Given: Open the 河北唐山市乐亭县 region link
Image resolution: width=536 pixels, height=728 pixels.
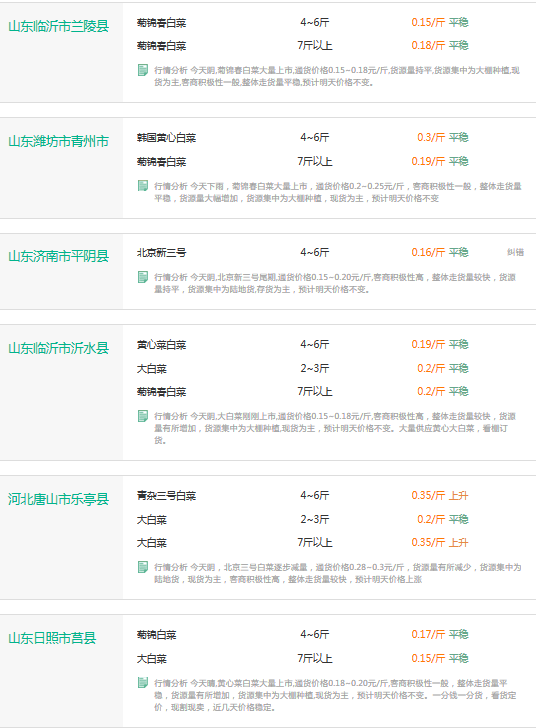Looking at the screenshot, I should (59, 499).
